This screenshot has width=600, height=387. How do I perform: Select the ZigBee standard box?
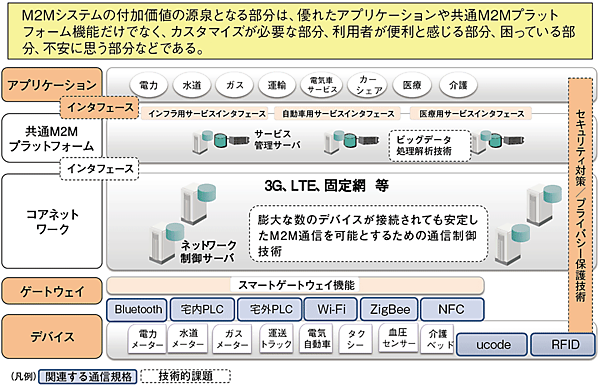coord(389,309)
